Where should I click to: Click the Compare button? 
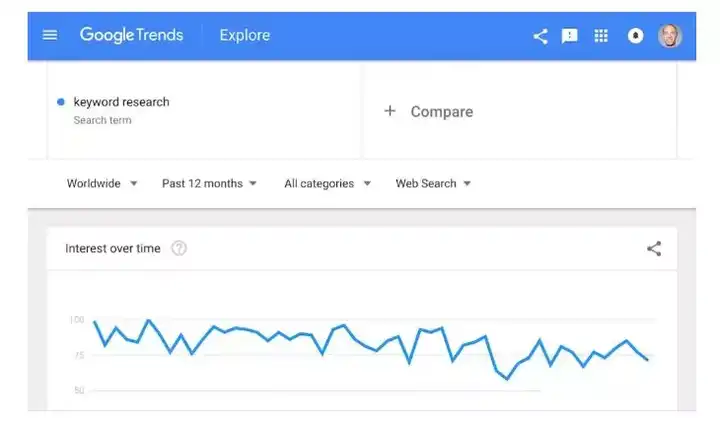[428, 112]
